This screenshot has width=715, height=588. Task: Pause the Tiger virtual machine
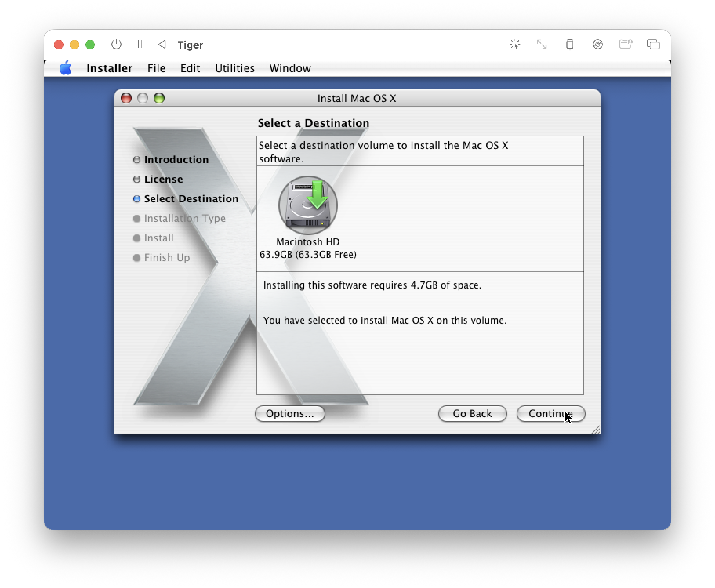coord(140,44)
